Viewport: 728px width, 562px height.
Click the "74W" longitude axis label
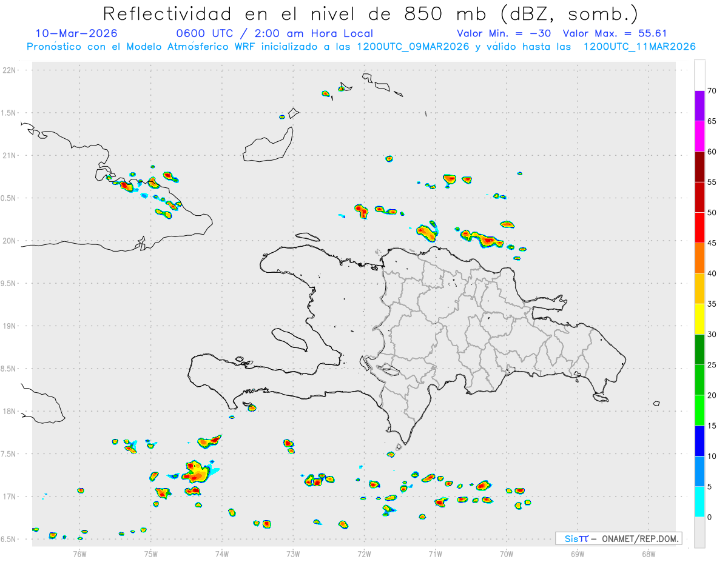222,554
